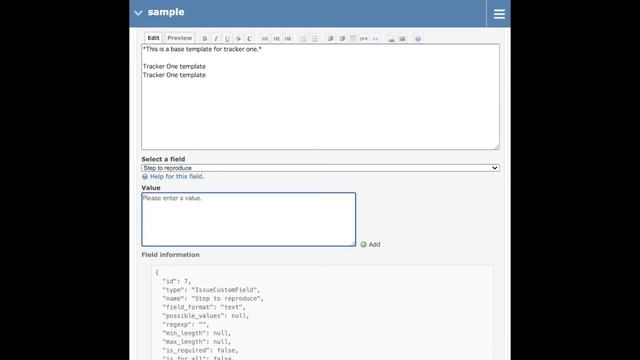Collapse the sample section chevron
This screenshot has width=640, height=360.
138,13
